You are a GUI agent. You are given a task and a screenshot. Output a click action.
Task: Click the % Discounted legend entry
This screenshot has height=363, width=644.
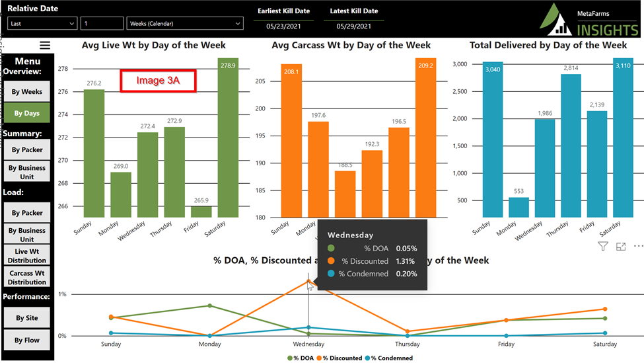coord(340,358)
